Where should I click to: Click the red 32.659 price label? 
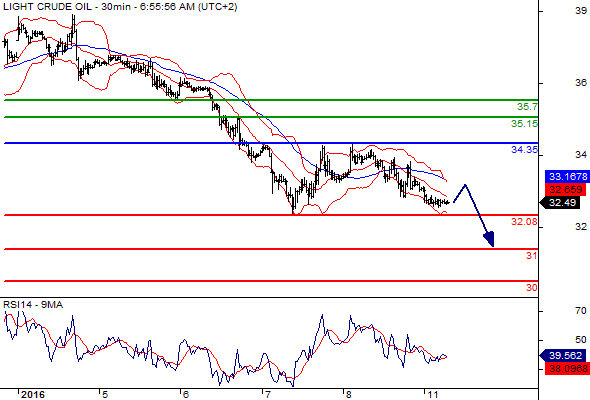[566, 189]
